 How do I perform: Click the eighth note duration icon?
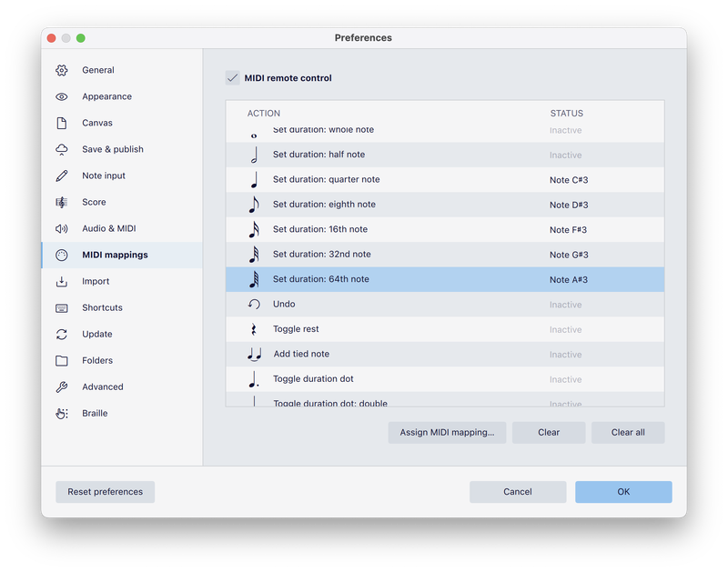(254, 205)
